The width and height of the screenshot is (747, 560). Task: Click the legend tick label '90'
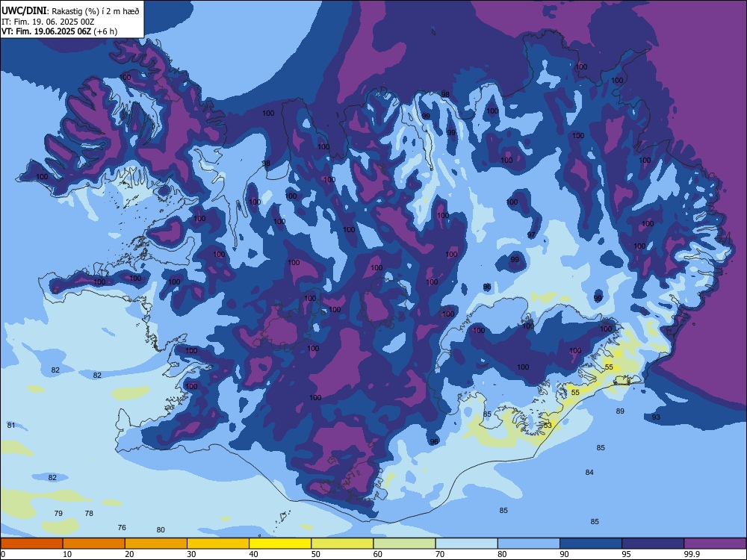tap(564, 554)
